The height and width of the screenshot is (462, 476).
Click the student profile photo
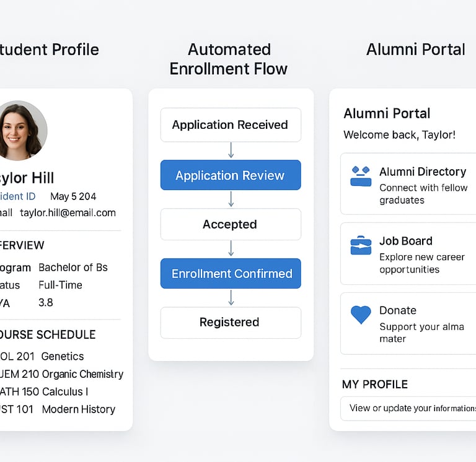[22, 131]
